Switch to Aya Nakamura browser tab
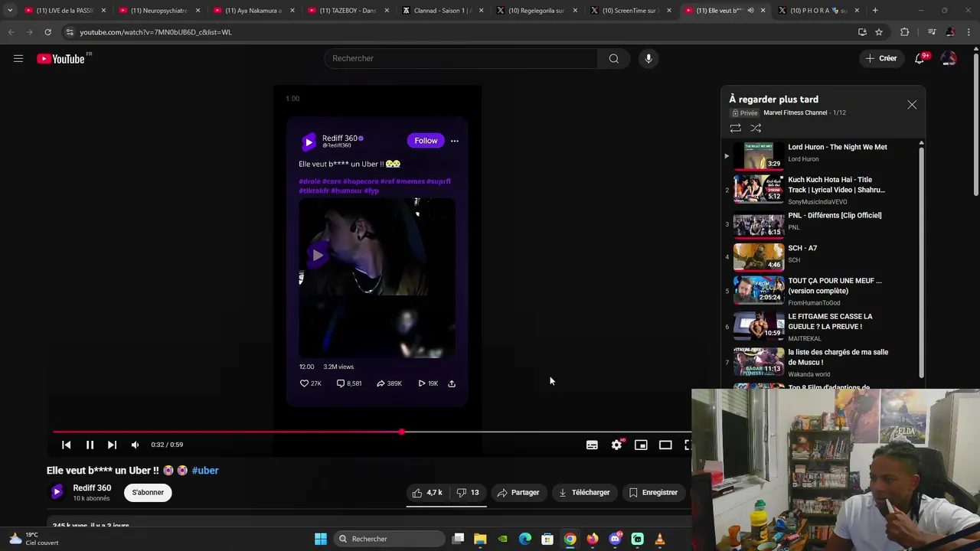The width and height of the screenshot is (980, 551). coord(253,11)
